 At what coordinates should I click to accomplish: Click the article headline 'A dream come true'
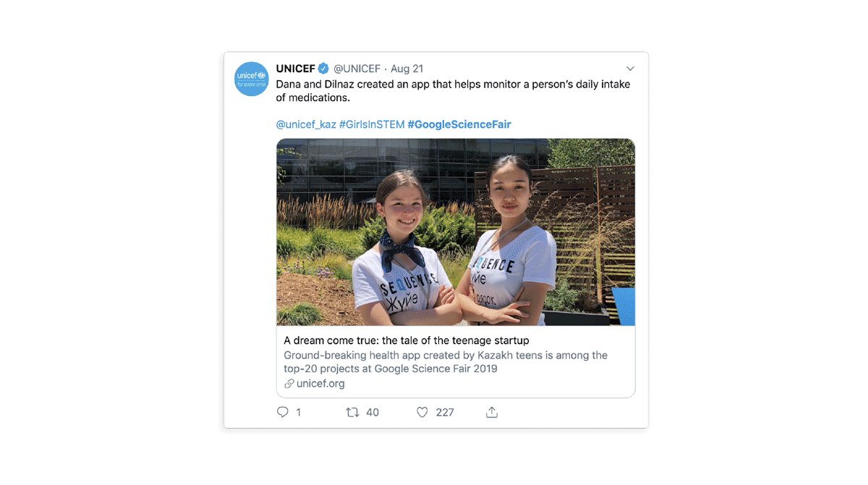[407, 340]
